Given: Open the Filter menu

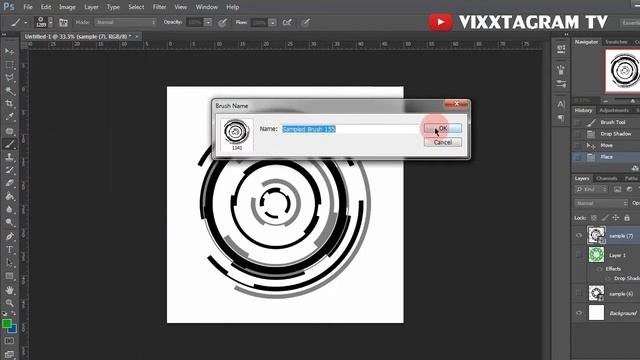Looking at the screenshot, I should tap(159, 7).
